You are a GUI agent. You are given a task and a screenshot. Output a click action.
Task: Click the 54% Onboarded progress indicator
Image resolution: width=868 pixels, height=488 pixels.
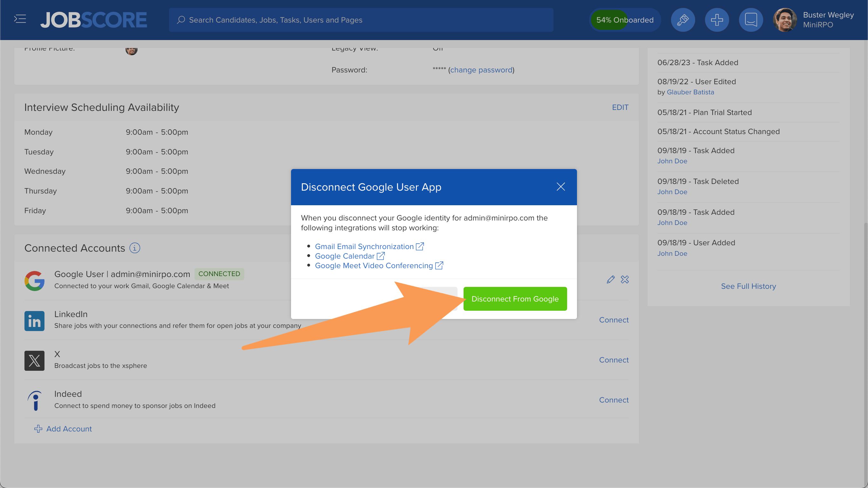point(625,20)
